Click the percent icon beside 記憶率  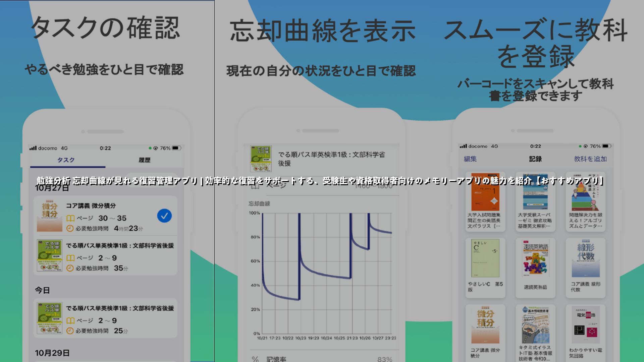tap(255, 359)
